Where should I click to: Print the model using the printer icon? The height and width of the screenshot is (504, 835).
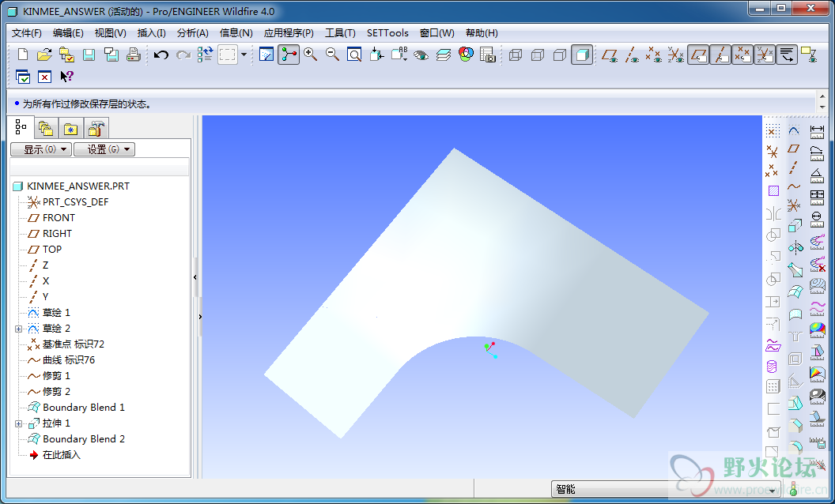[x=133, y=55]
